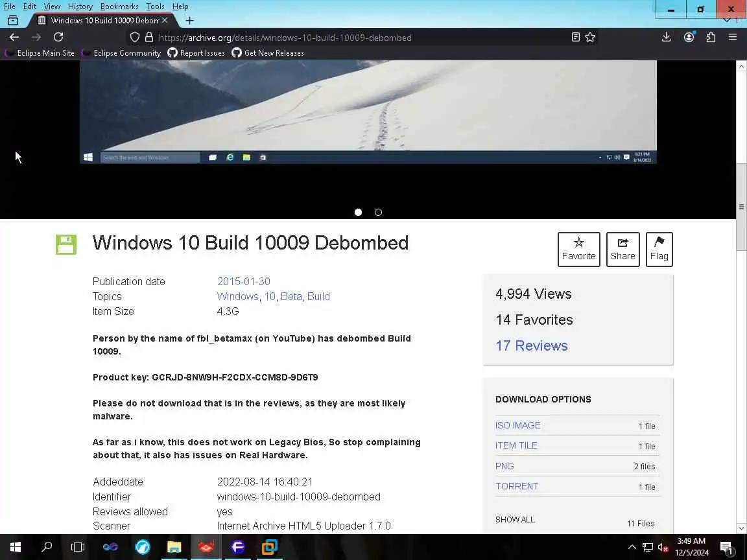Viewport: 747px width, 560px height.
Task: Flag this archive item
Action: coord(659,250)
